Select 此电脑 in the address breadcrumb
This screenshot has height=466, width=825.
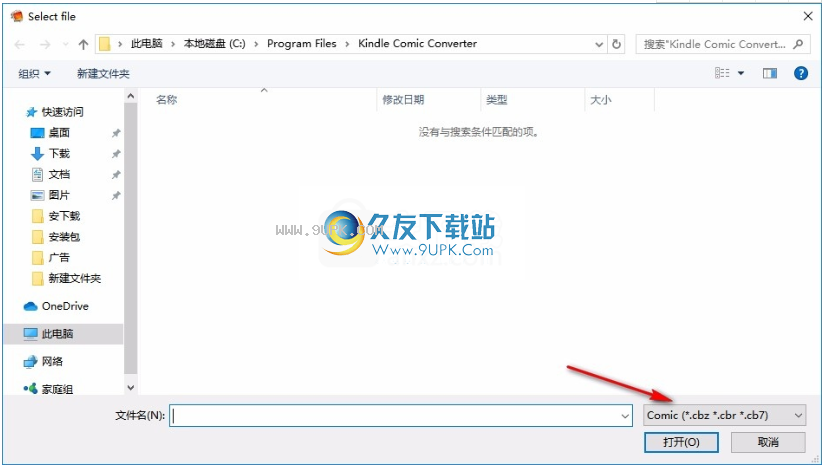click(147, 44)
